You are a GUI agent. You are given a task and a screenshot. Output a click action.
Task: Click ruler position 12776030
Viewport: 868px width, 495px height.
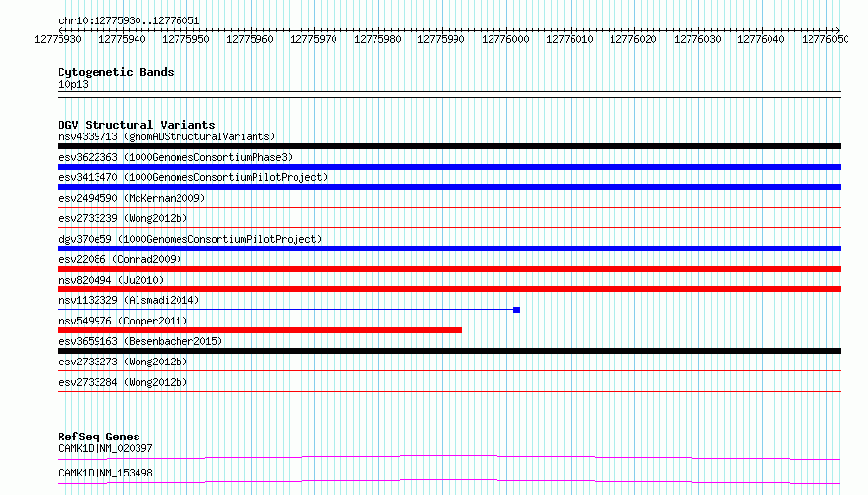click(x=697, y=39)
